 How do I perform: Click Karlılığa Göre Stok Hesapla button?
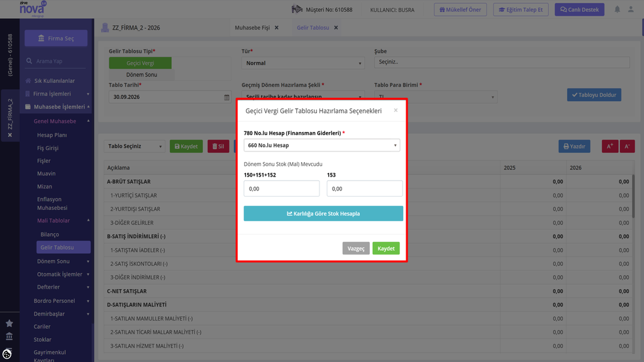[323, 214]
